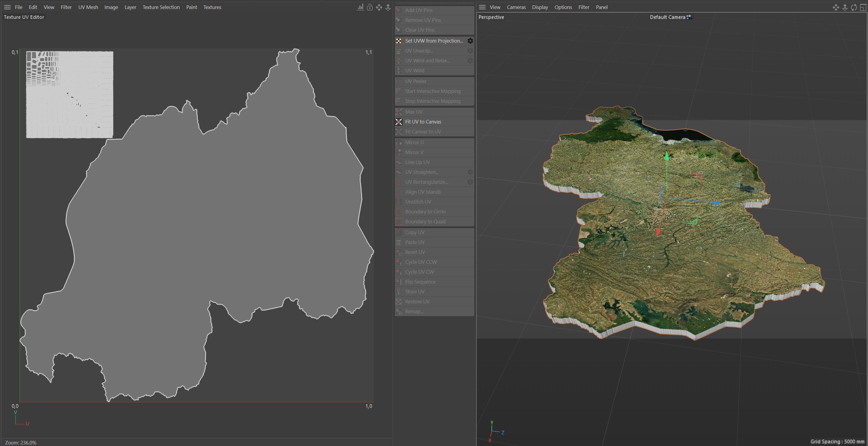Click the 3D viewport rotate camera icon
The height and width of the screenshot is (446, 868).
pos(854,7)
